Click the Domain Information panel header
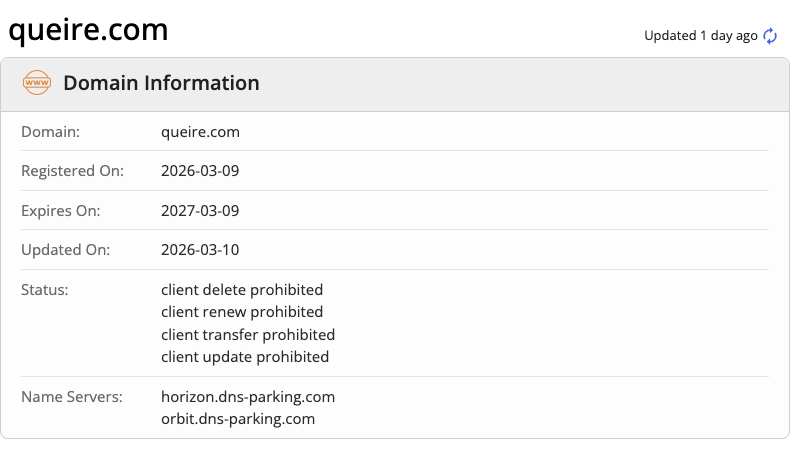Screen dimensions: 802x454 click(161, 83)
